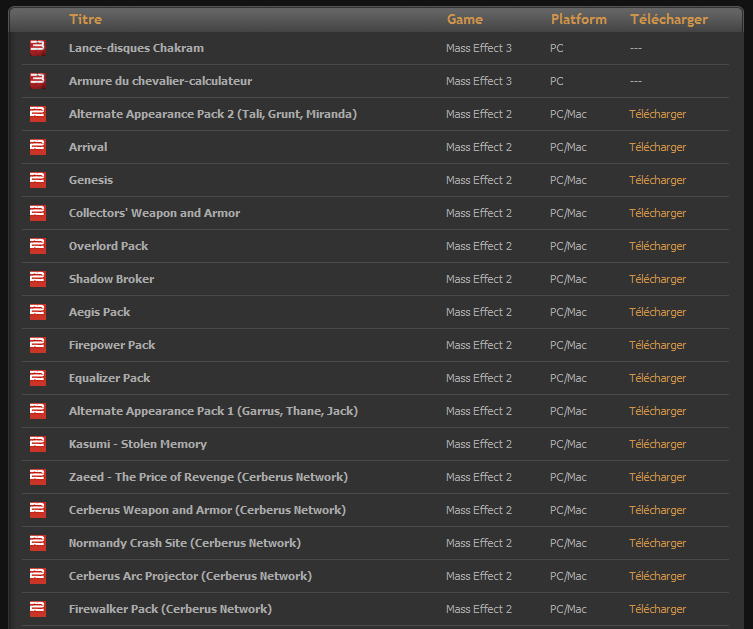Select the title Alternate Appearance Pack 2 (Tali, Grunt, Miranda)
The image size is (753, 629).
(213, 114)
